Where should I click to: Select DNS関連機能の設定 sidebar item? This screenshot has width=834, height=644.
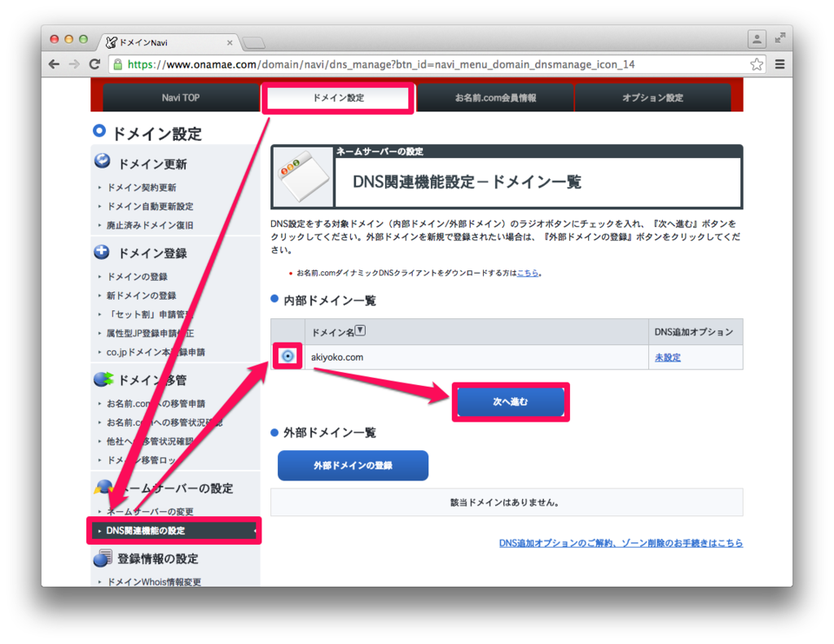174,531
